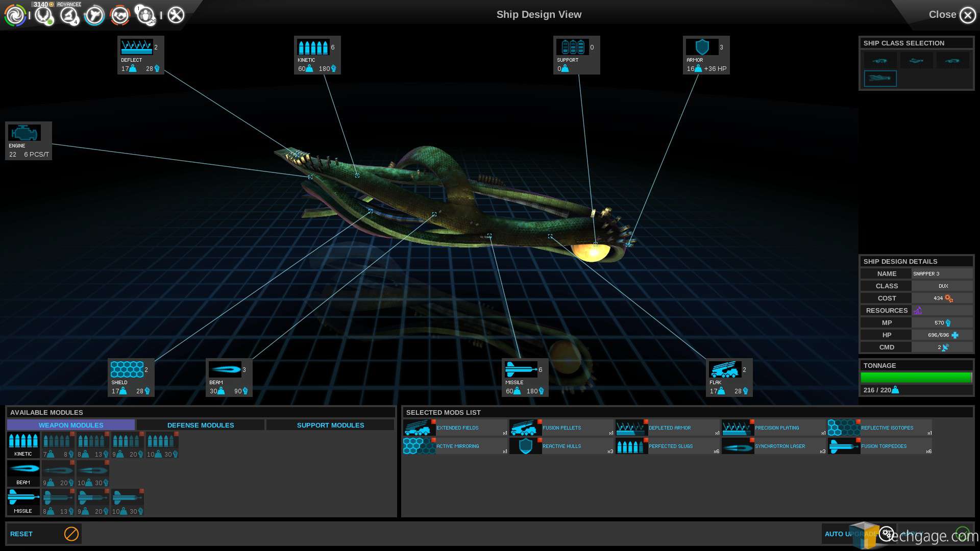Viewport: 980px width, 551px height.
Task: Select Reactive Hulls in selected mods list
Action: tap(562, 446)
